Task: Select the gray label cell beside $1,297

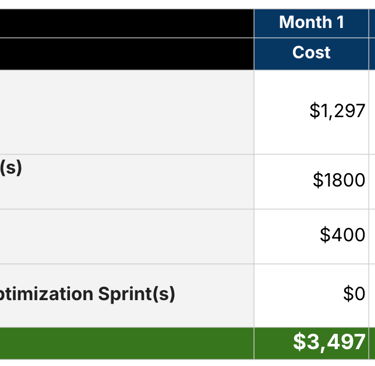Action: pyautogui.click(x=127, y=112)
